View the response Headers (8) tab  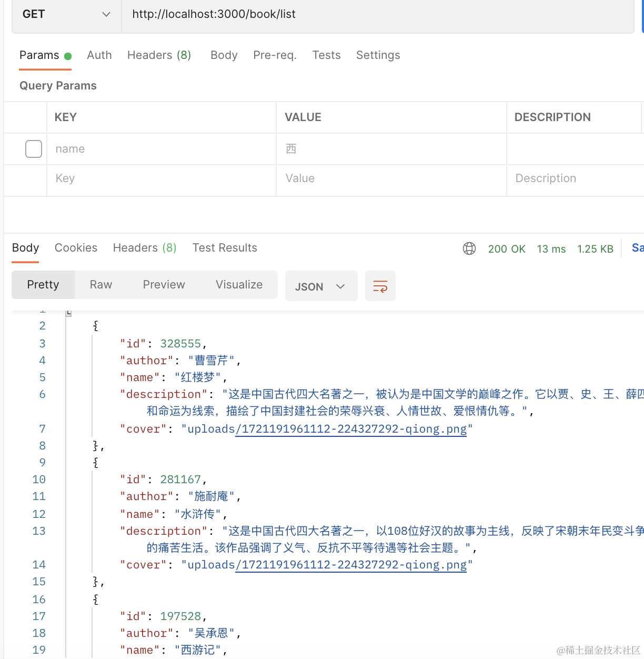(145, 248)
